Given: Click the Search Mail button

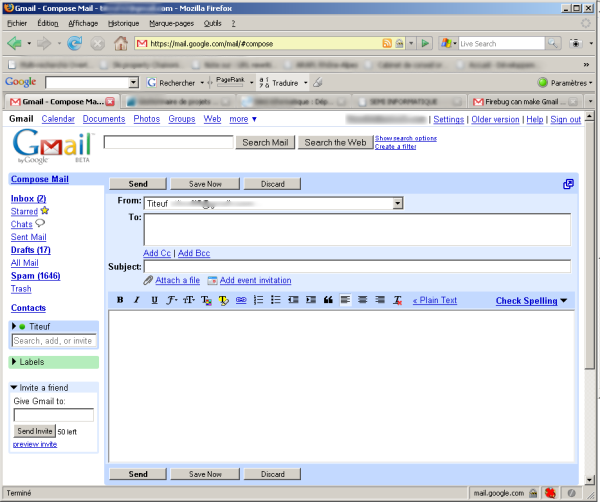Looking at the screenshot, I should click(265, 142).
